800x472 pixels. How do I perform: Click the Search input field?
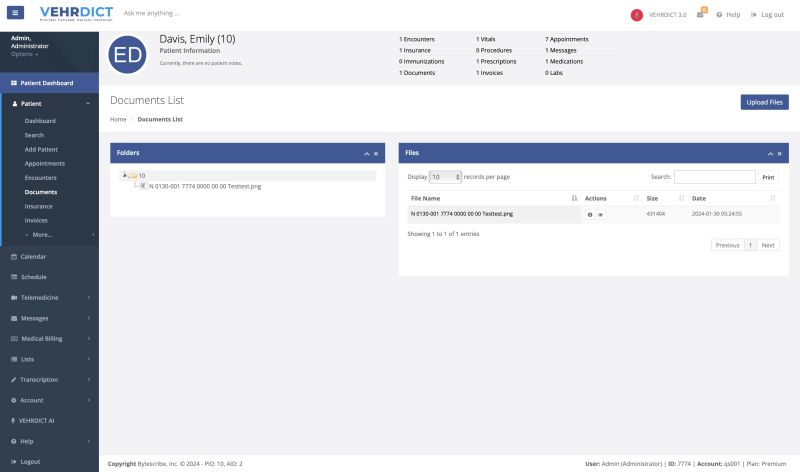714,177
